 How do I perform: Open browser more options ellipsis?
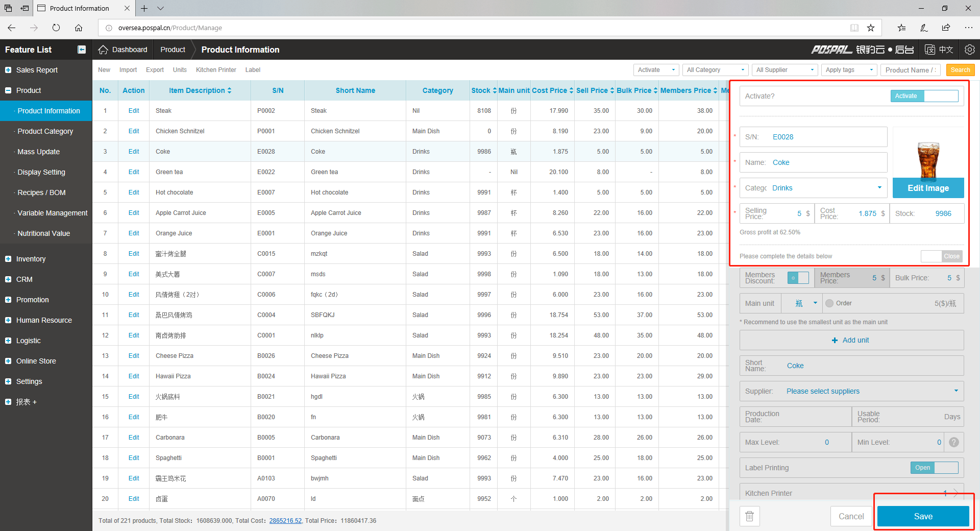click(x=969, y=28)
